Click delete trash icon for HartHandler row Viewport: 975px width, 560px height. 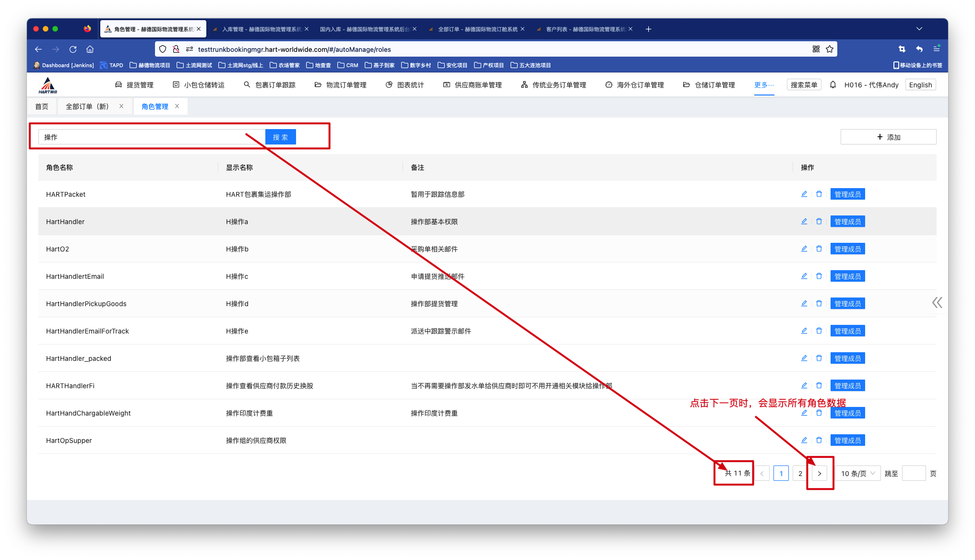pos(819,221)
